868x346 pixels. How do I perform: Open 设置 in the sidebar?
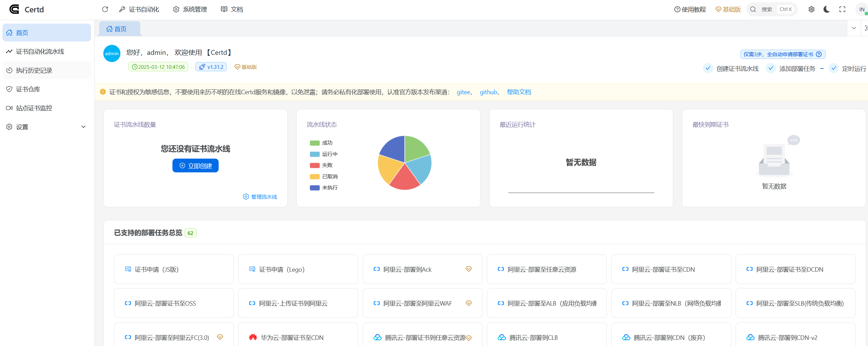(x=47, y=127)
